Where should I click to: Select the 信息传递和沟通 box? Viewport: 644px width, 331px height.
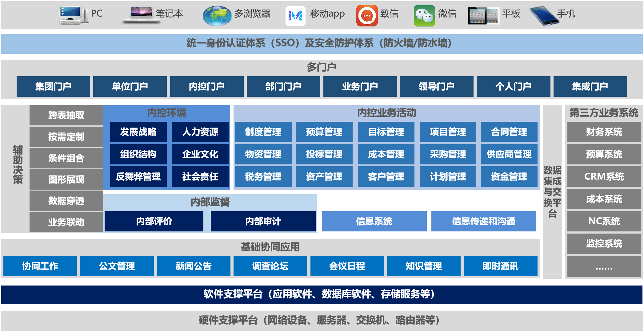(x=484, y=221)
